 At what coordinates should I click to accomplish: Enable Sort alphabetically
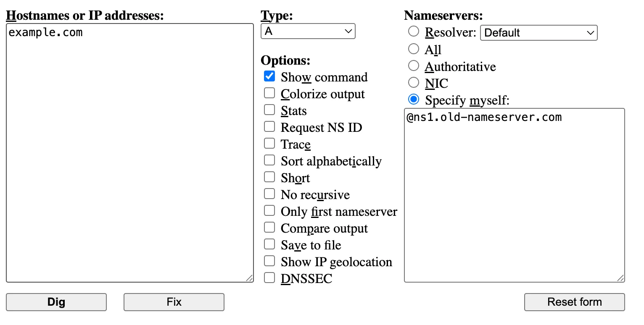[269, 160]
